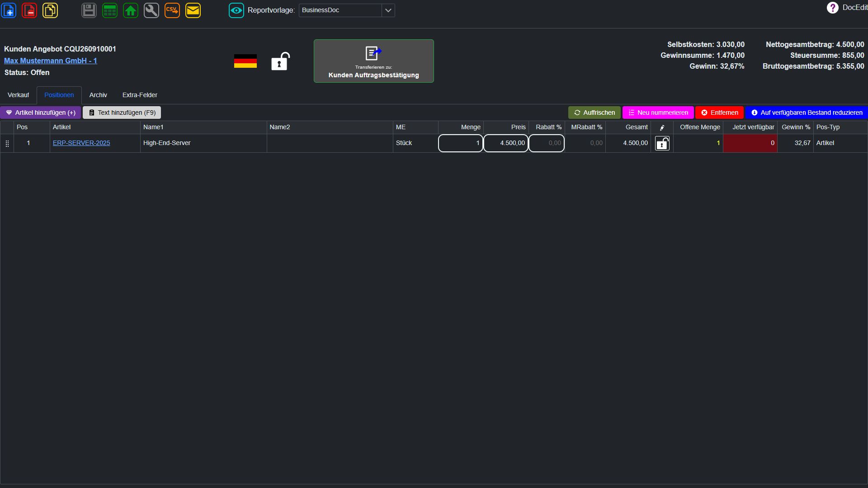
Task: Click the Menge input field with value 1
Action: pyautogui.click(x=461, y=143)
